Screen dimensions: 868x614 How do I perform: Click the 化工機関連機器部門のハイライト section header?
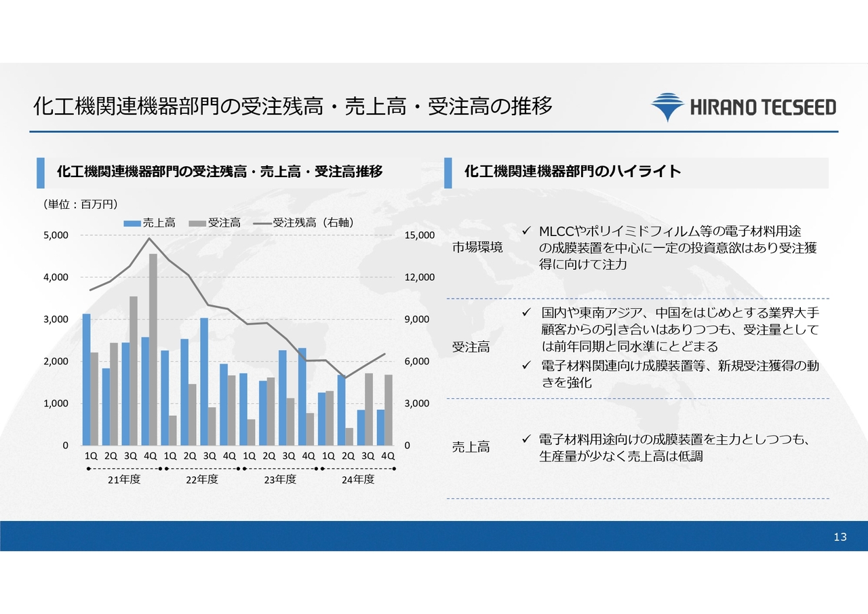573,172
